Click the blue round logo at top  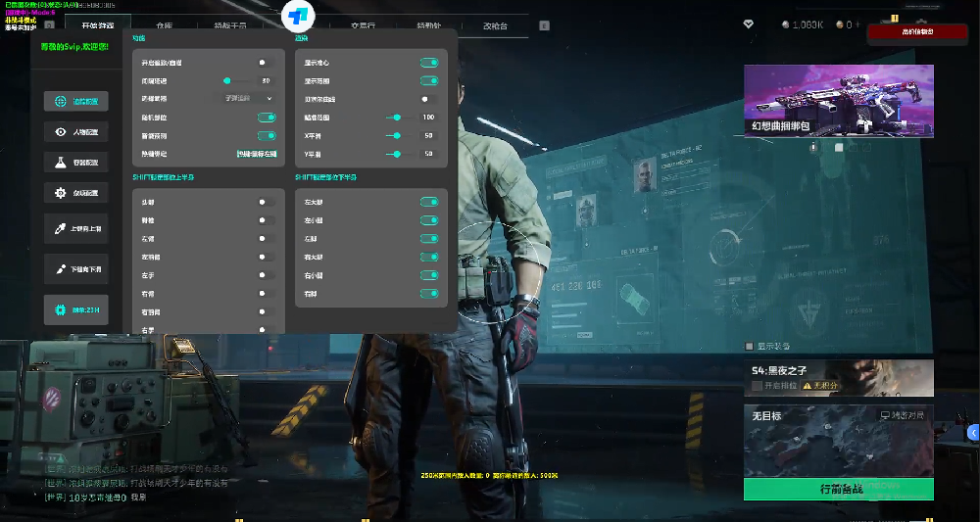click(x=298, y=16)
